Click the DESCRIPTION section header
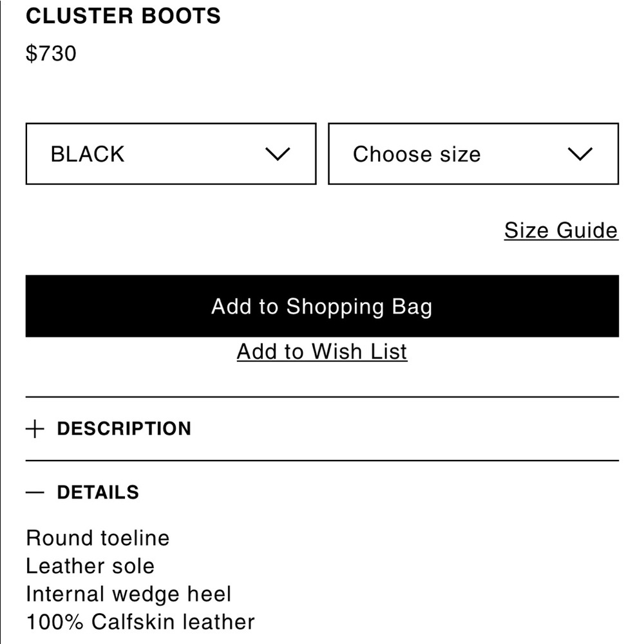The height and width of the screenshot is (644, 644). click(x=124, y=428)
